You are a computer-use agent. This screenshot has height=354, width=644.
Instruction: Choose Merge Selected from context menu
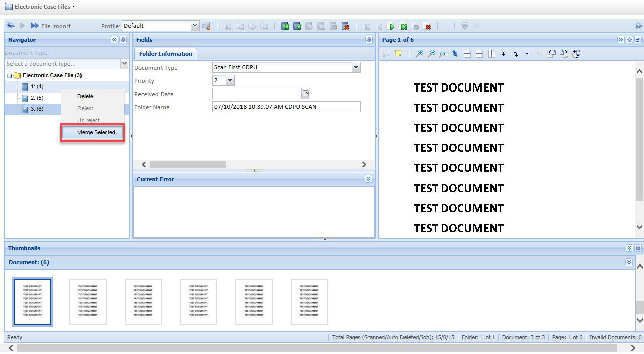(x=96, y=133)
